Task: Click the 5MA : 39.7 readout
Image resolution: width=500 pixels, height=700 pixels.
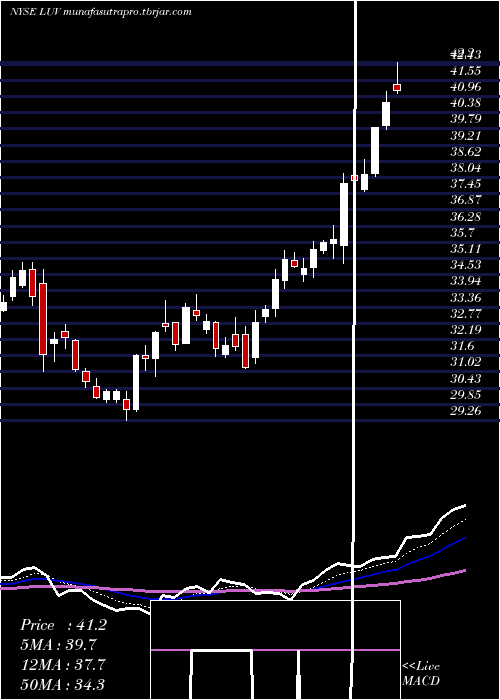Action: (x=58, y=645)
